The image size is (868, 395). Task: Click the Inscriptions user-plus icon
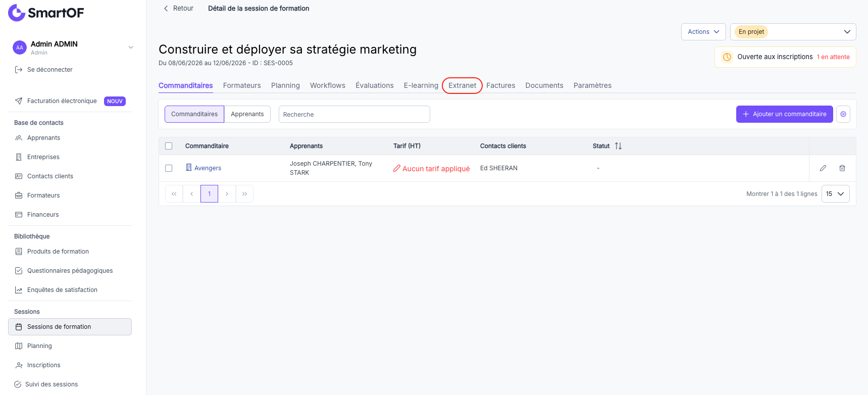pyautogui.click(x=19, y=365)
